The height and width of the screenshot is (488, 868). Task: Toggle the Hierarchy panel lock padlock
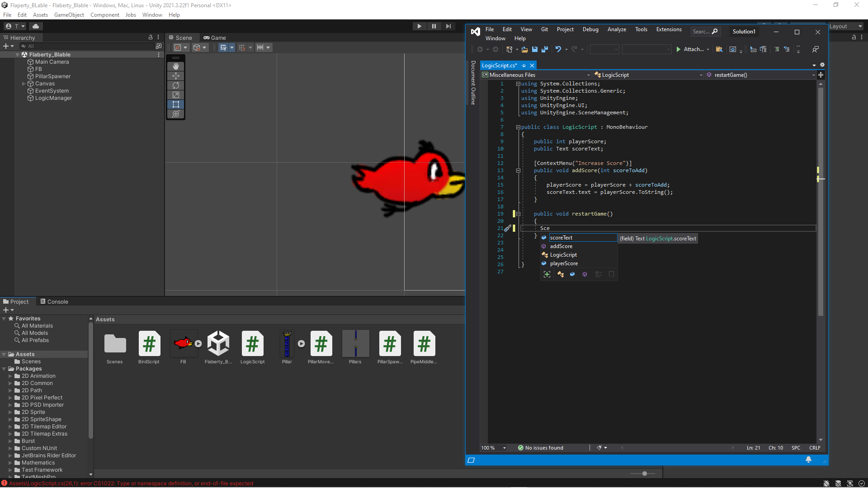click(151, 38)
